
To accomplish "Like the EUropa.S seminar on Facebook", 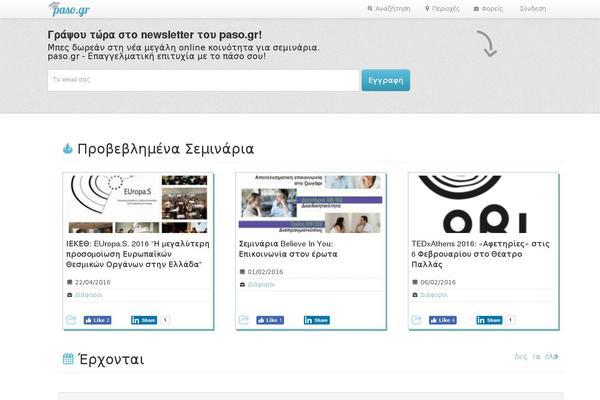I will pos(98,320).
